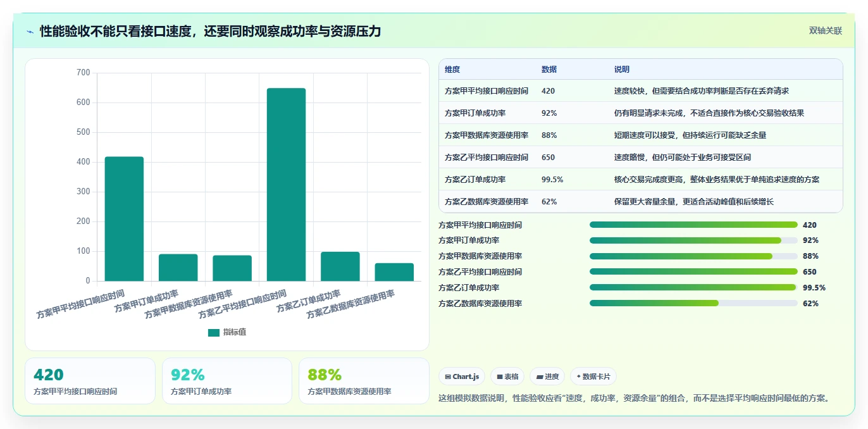
Task: Click the stat card showing large 92%
Action: (227, 381)
